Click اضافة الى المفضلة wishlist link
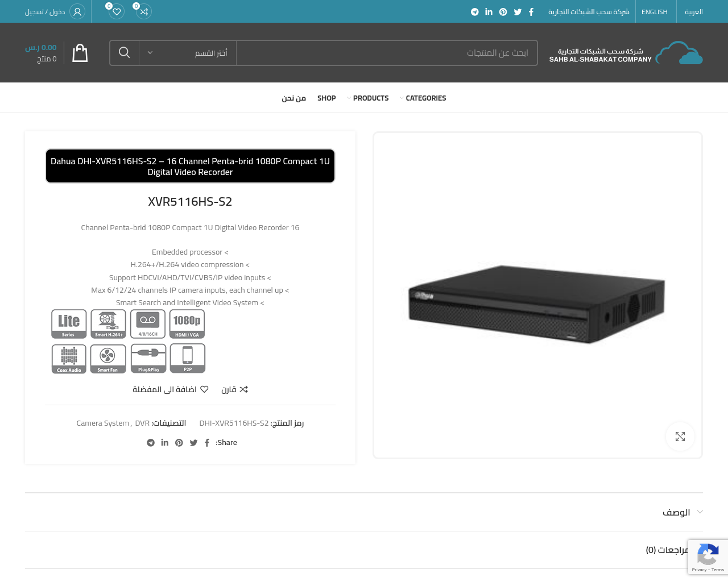This screenshot has height=582, width=728. pos(171,389)
